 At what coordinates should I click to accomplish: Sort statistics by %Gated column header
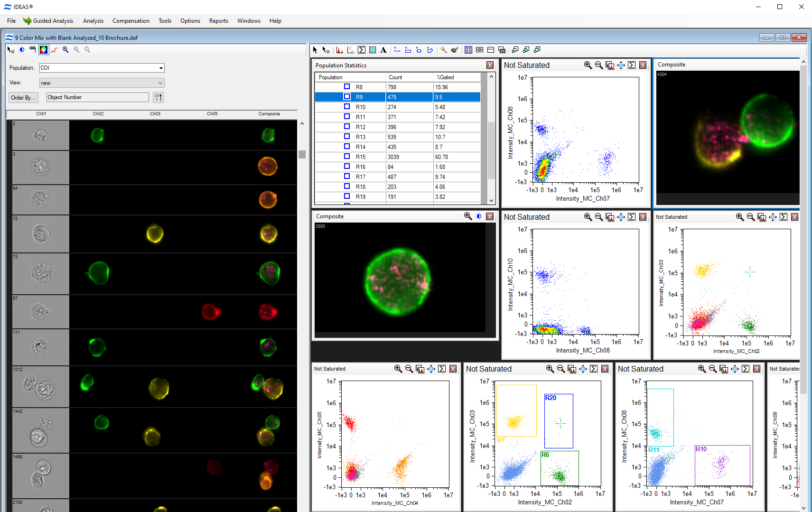coord(457,77)
